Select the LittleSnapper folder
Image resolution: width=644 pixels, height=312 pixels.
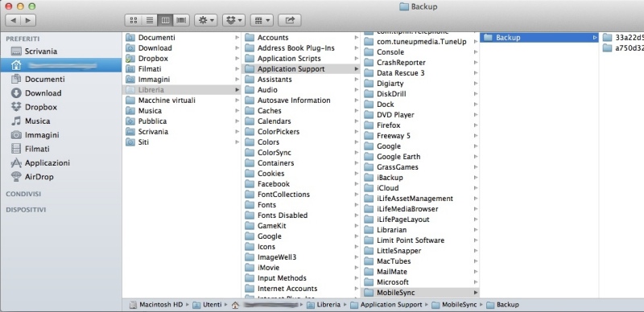(420, 251)
